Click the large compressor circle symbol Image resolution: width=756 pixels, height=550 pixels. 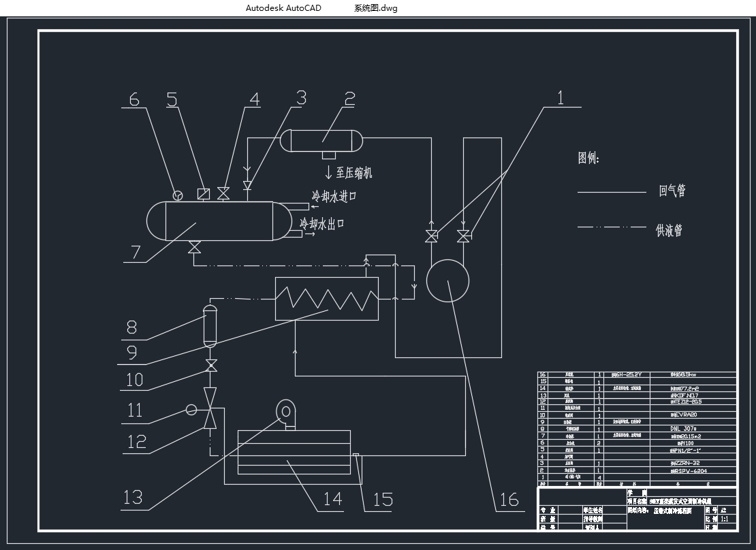coord(447,280)
